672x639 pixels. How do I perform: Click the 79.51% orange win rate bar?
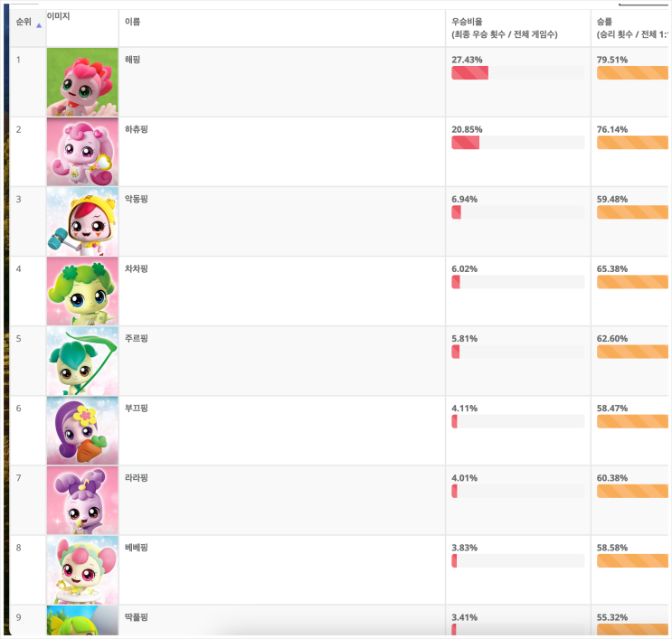632,73
